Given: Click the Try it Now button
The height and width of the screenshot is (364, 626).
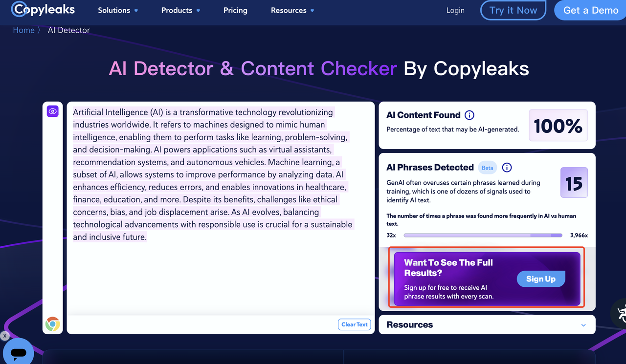Looking at the screenshot, I should 513,10.
